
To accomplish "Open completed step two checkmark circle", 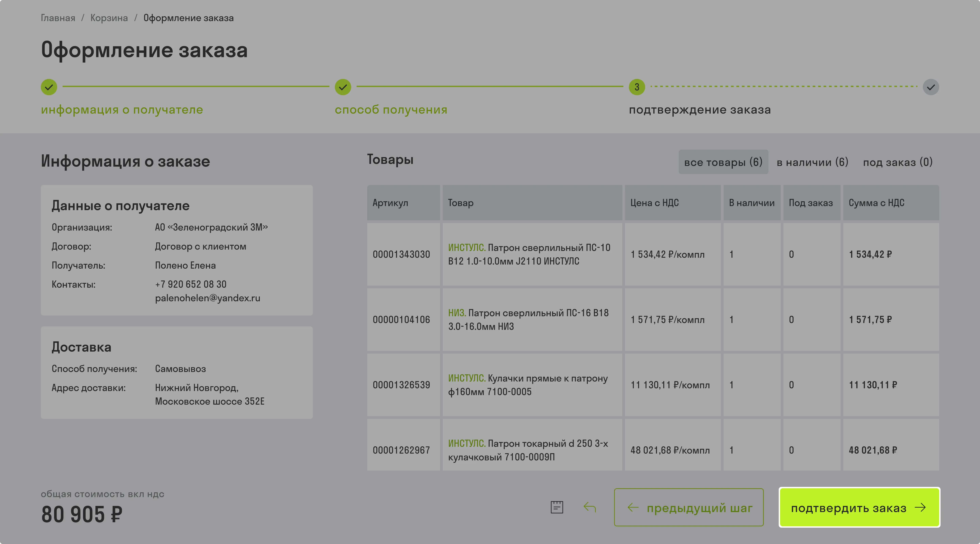I will 343,87.
